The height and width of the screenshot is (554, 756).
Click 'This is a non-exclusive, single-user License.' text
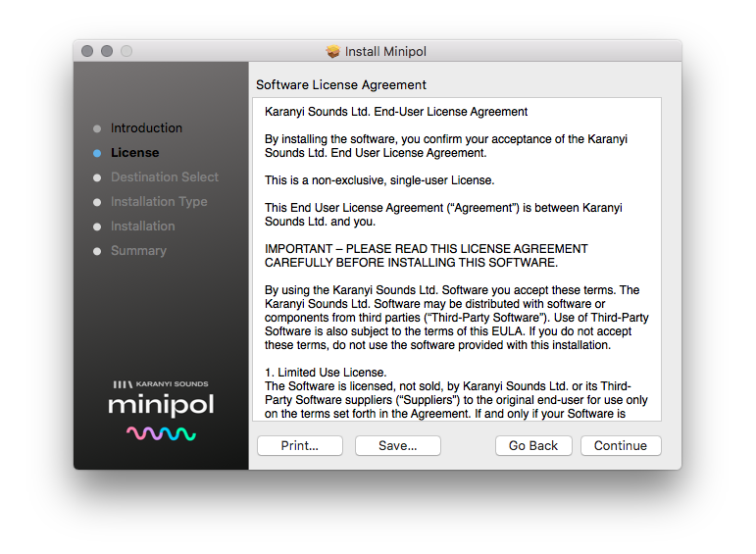pyautogui.click(x=379, y=180)
